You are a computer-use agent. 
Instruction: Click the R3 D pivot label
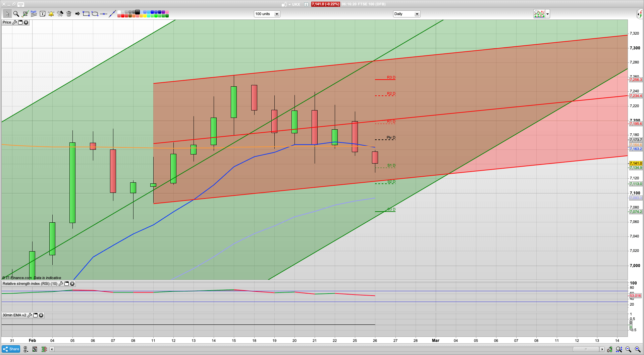point(391,77)
